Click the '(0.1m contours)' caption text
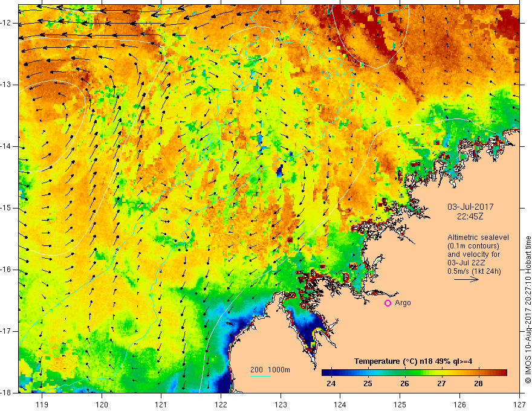This screenshot has width=532, height=411. pos(473,246)
